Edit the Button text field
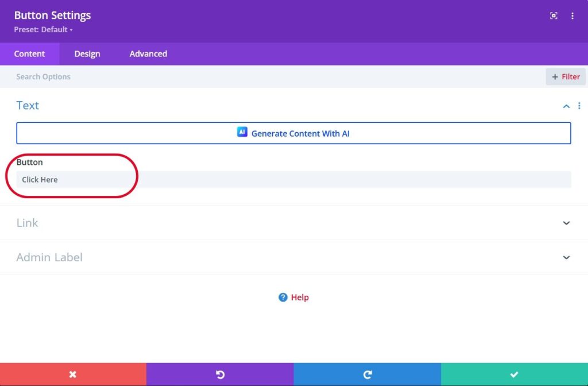The height and width of the screenshot is (386, 588). click(293, 179)
